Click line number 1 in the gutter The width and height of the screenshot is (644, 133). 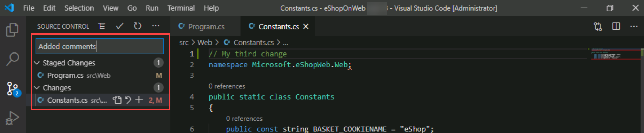click(192, 54)
